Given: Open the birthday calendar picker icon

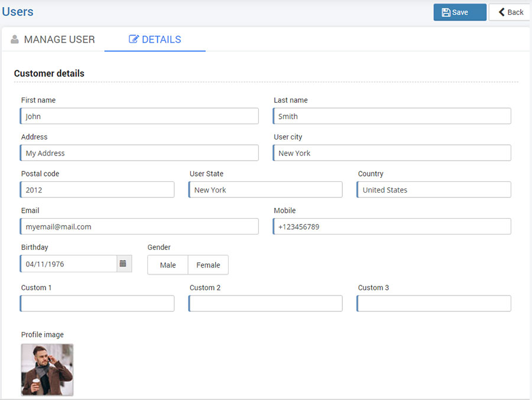Looking at the screenshot, I should coord(124,264).
